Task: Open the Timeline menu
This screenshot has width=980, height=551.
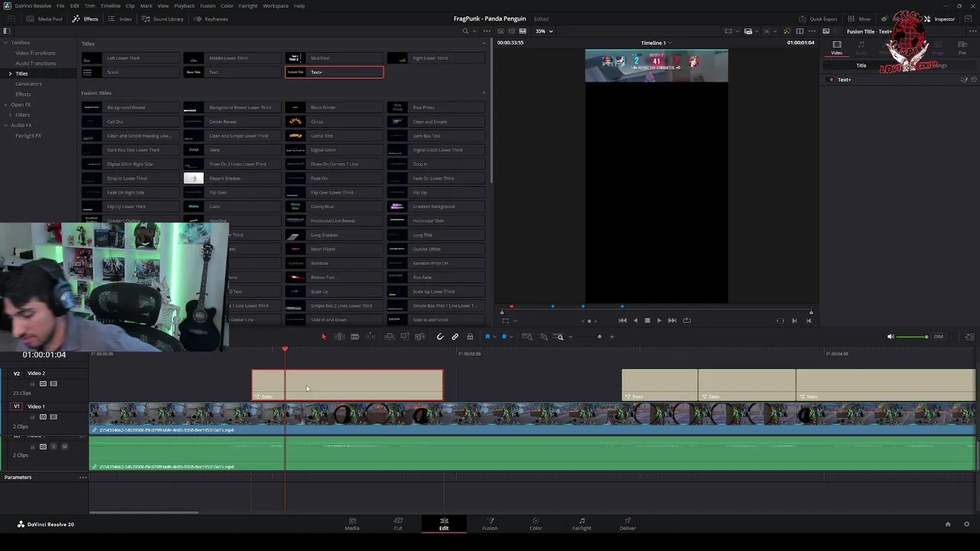Action: tap(110, 5)
